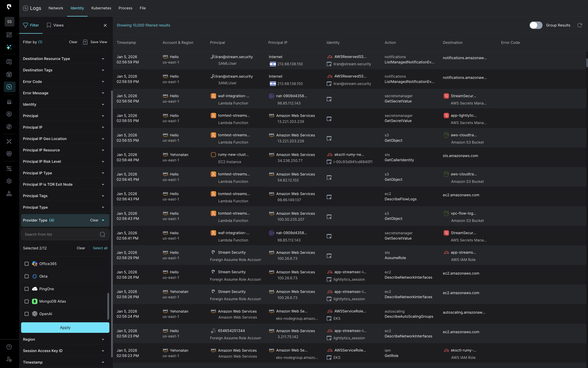Open the settings gear in the sidebar
Viewport: 588px width, 368px height.
9,181
